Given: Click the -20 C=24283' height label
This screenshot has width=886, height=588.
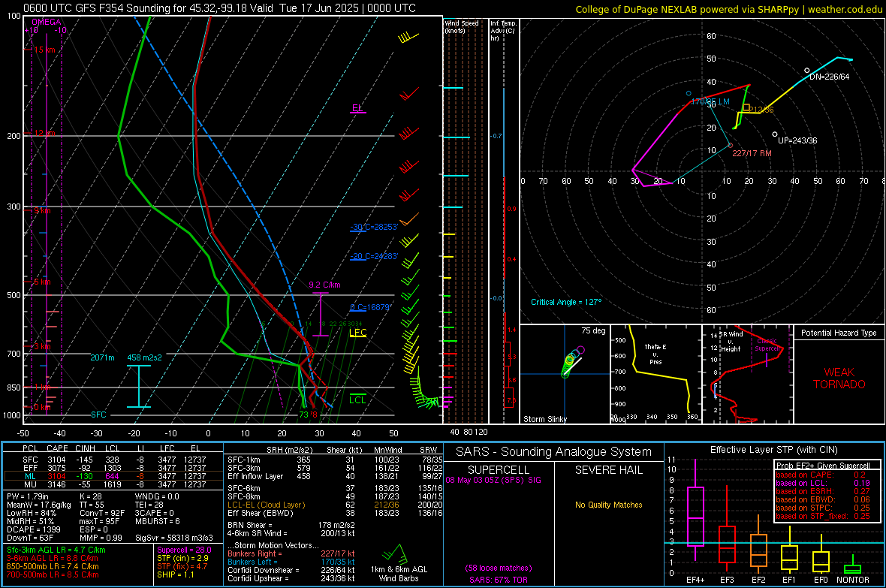Looking at the screenshot, I should pyautogui.click(x=374, y=256).
